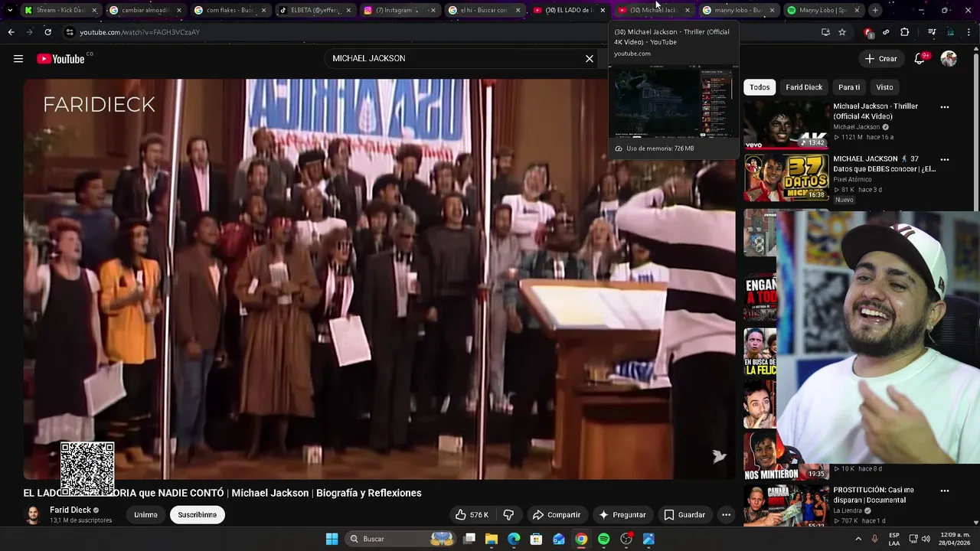Switch to the Stream - Kick Dashboard tab
The width and height of the screenshot is (980, 551).
[60, 10]
